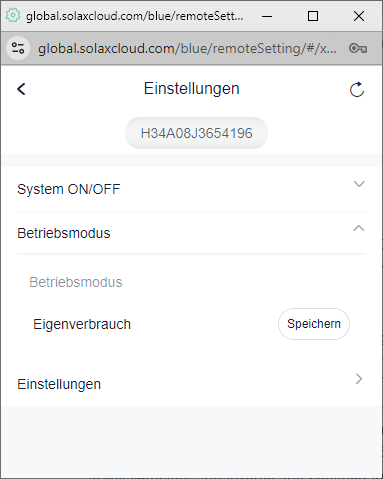Click the gray Betriebsmodus sub-label
The image size is (383, 479).
click(x=76, y=282)
